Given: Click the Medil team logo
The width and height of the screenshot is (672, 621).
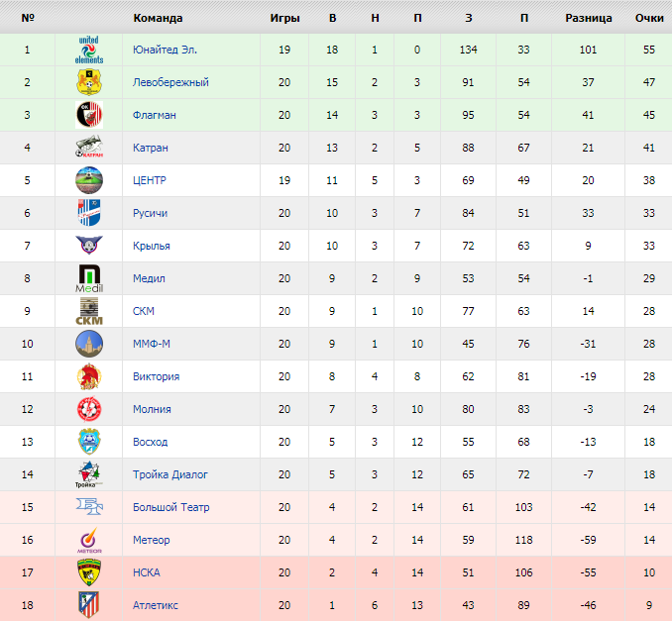Looking at the screenshot, I should (89, 278).
